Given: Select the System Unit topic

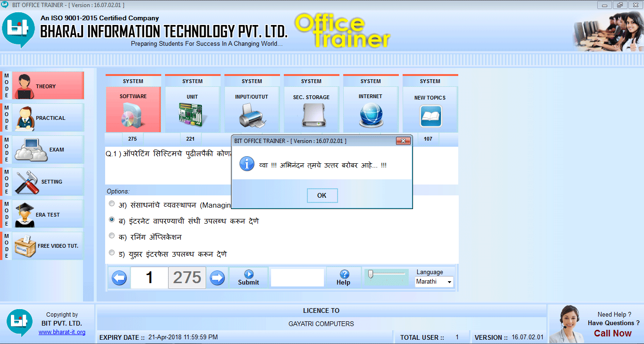Looking at the screenshot, I should click(192, 109).
